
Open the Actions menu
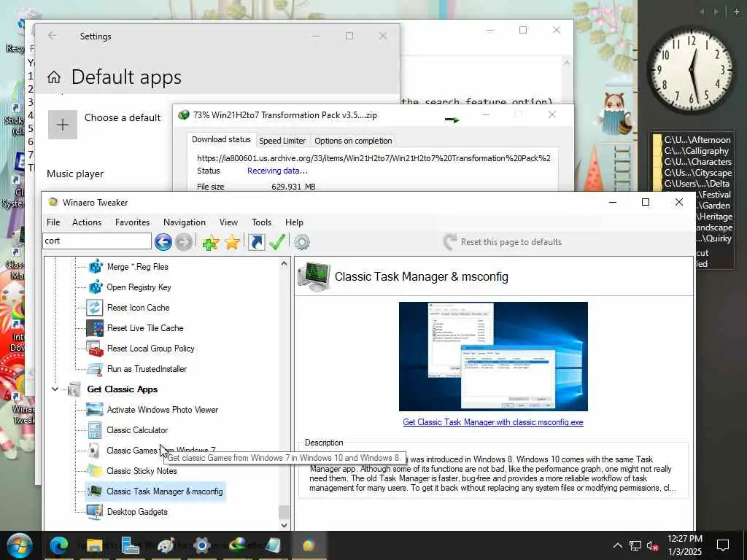click(x=87, y=222)
